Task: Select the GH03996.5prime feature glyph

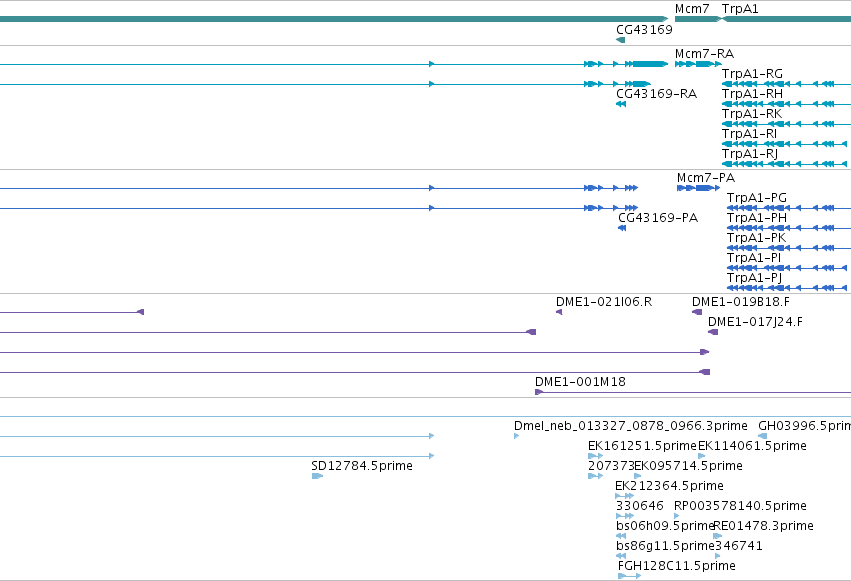Action: (x=763, y=436)
